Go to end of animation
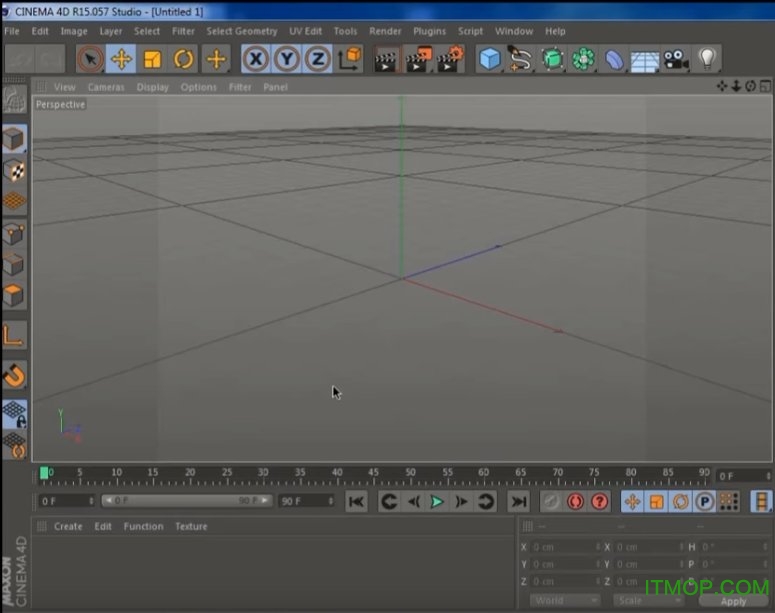Image resolution: width=775 pixels, height=613 pixels. tap(518, 502)
